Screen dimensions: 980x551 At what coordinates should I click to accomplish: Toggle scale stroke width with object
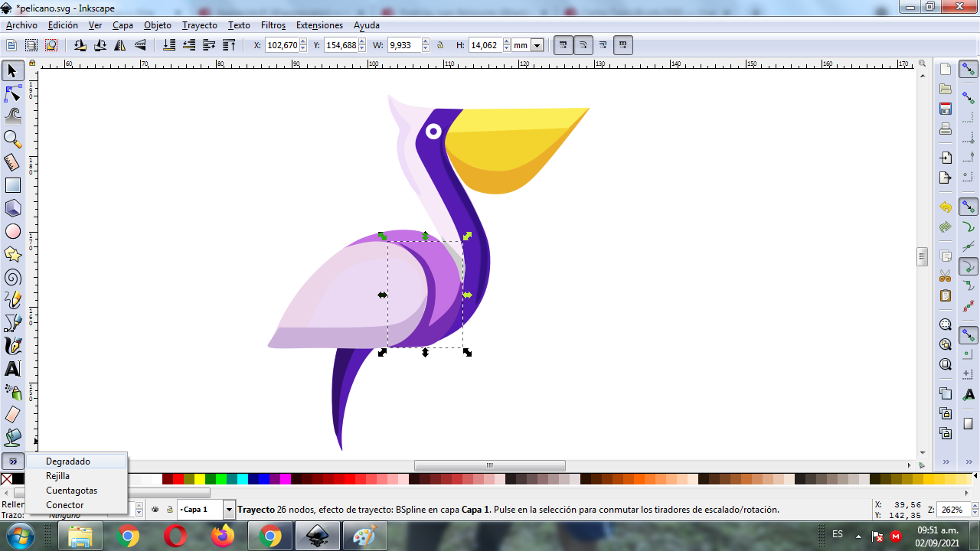pos(563,45)
